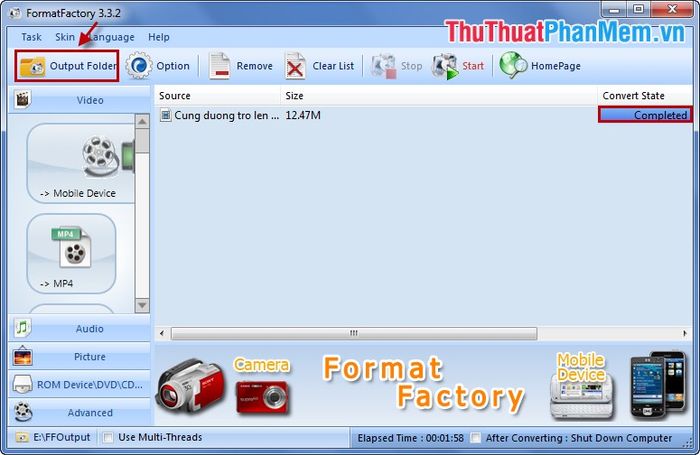Click the video panel scroll down arrow
The image size is (700, 455).
(x=142, y=305)
